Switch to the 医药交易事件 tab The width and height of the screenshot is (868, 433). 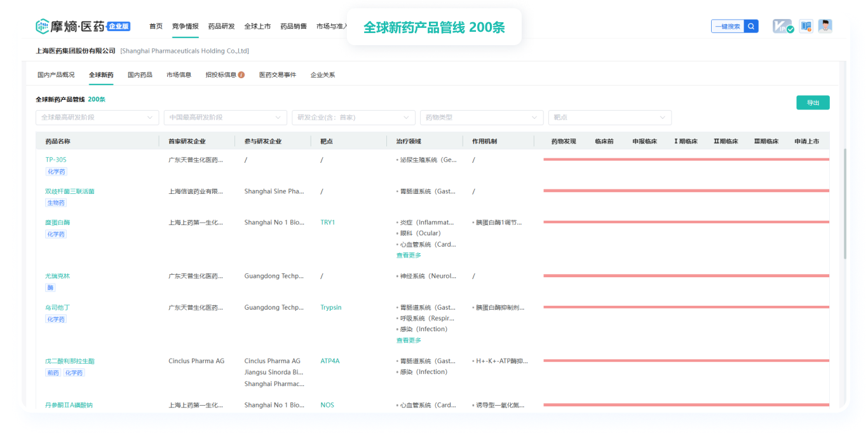tap(278, 75)
